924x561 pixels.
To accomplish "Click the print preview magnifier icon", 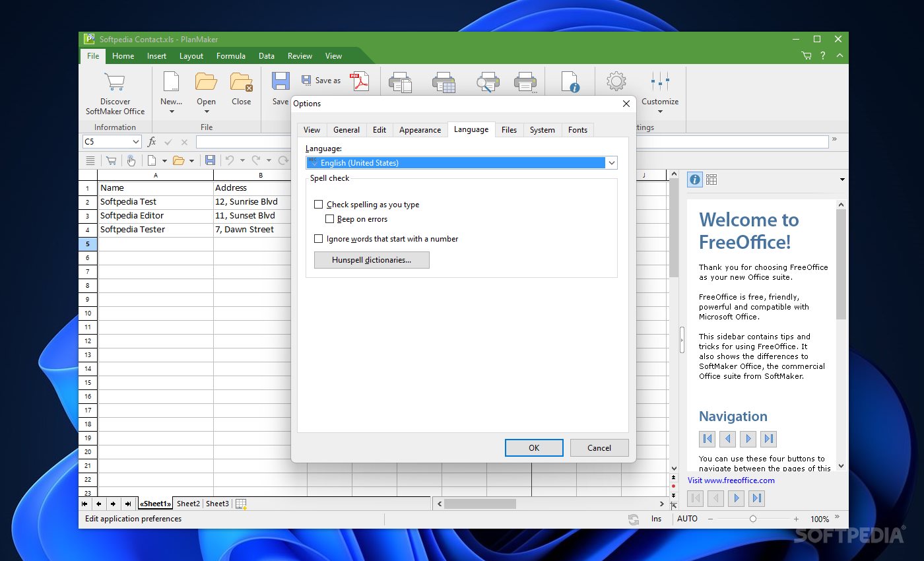I will [x=487, y=82].
